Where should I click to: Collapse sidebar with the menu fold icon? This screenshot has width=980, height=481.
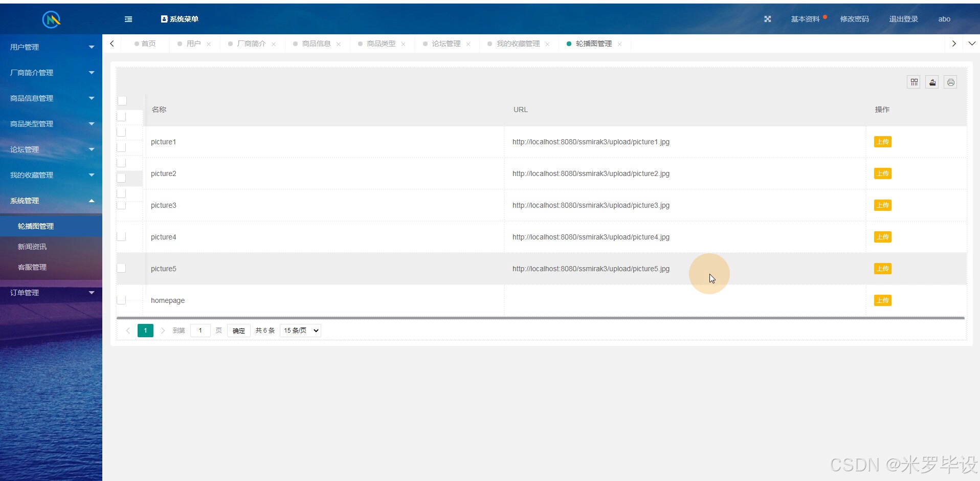tap(128, 19)
